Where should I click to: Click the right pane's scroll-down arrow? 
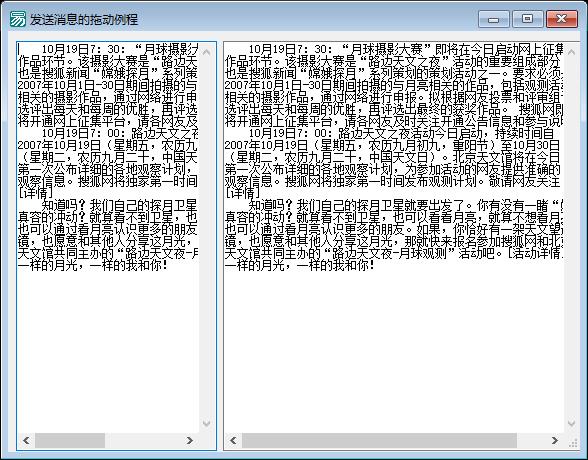pyautogui.click(x=572, y=424)
